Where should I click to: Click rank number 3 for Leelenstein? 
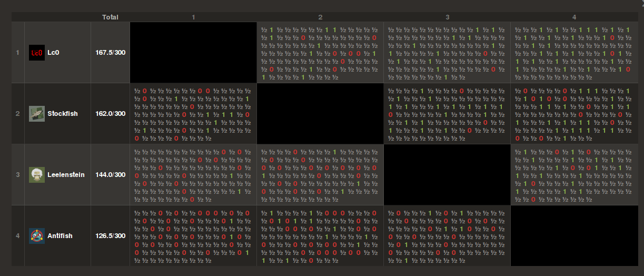pos(17,175)
